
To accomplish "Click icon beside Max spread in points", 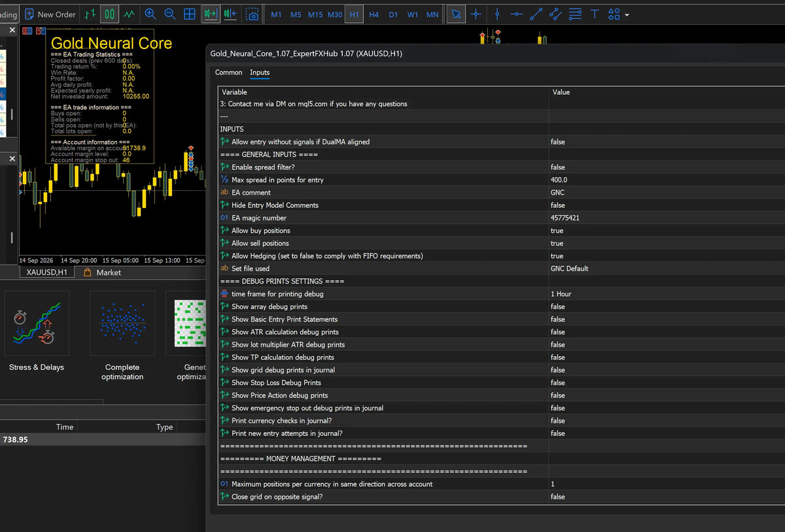I will (224, 180).
